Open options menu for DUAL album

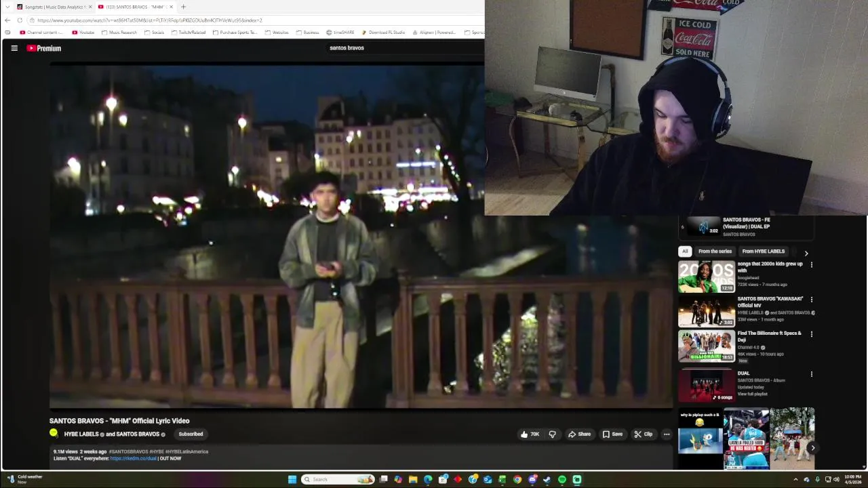point(812,374)
